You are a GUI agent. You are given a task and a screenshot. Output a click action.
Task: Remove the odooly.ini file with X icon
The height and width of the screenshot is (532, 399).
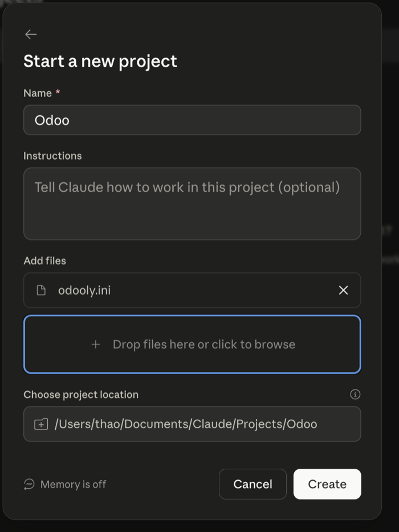point(343,290)
